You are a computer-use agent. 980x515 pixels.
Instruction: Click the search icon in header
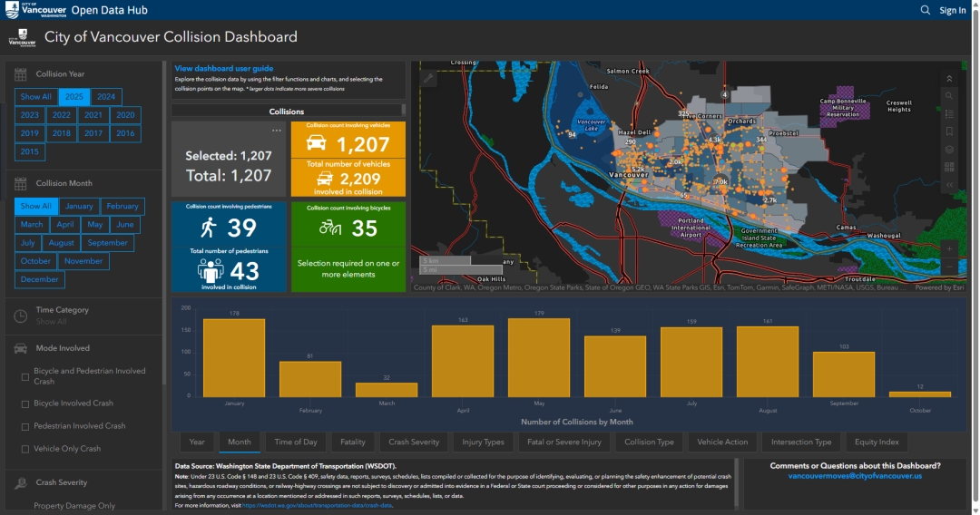click(x=926, y=10)
